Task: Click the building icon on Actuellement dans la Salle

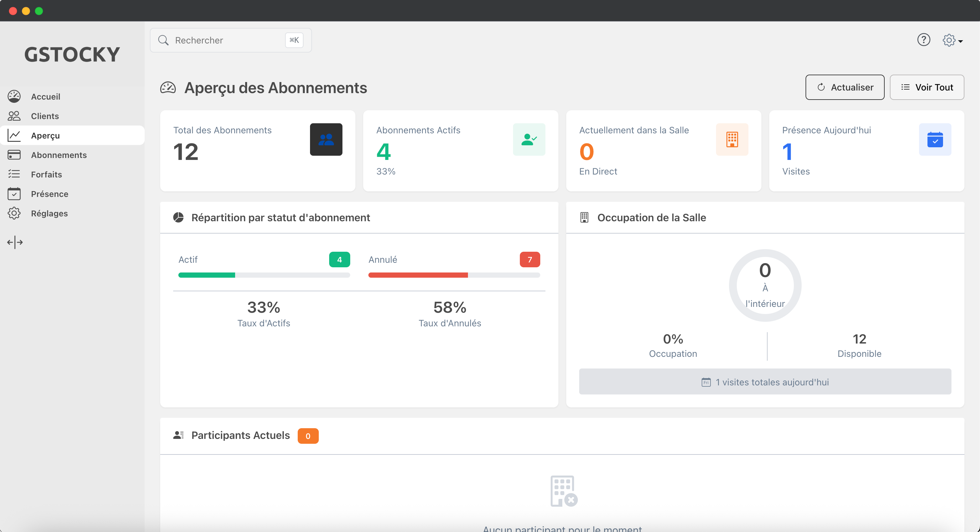Action: (x=732, y=139)
